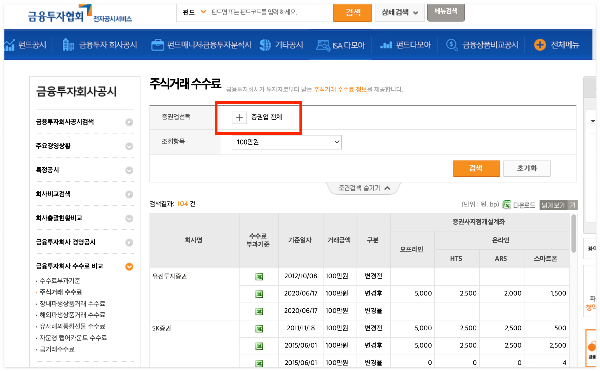Collapse 금융투자회사 수수료 비교 orange arrow
The width and height of the screenshot is (600, 371).
(129, 267)
